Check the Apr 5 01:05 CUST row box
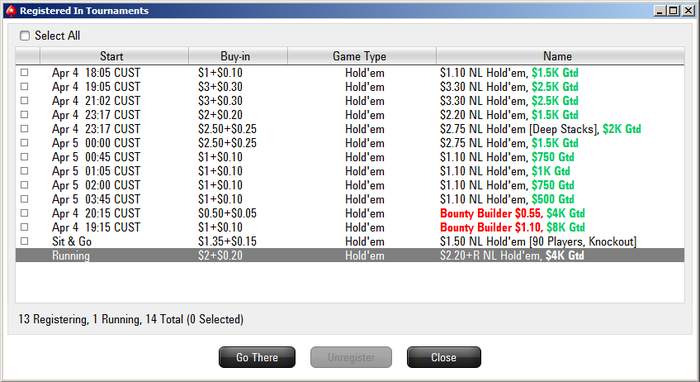 (24, 171)
